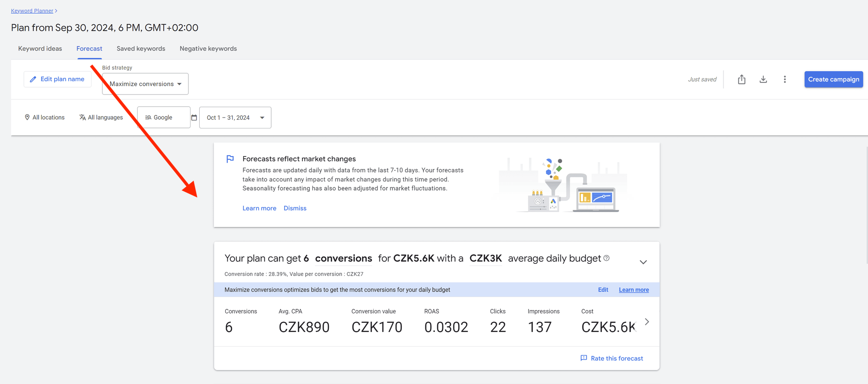Click the Conversion value CZK170

377,327
